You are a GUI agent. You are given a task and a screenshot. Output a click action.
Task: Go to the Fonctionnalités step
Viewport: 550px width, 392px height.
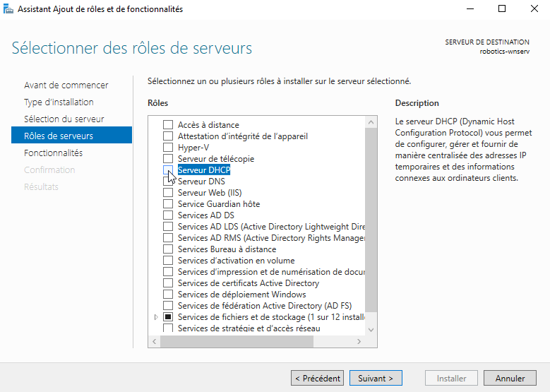(54, 153)
